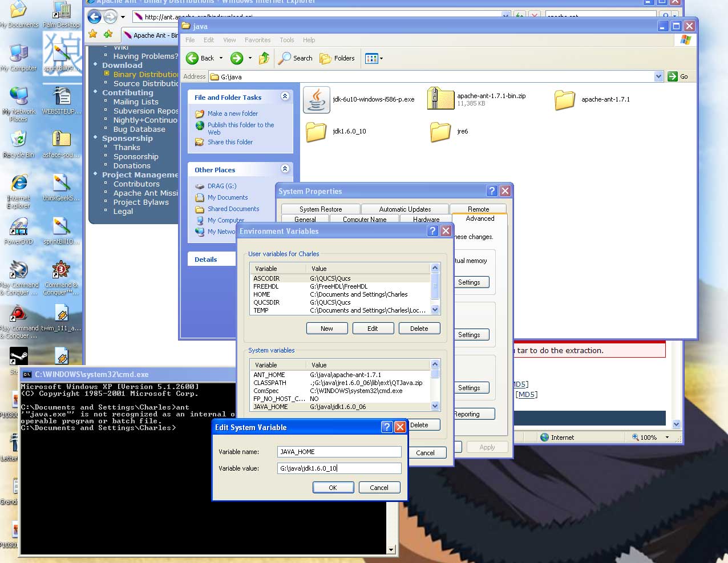This screenshot has height=563, width=728.
Task: Open the Back history dropdown arrow in Explorer
Action: (221, 58)
